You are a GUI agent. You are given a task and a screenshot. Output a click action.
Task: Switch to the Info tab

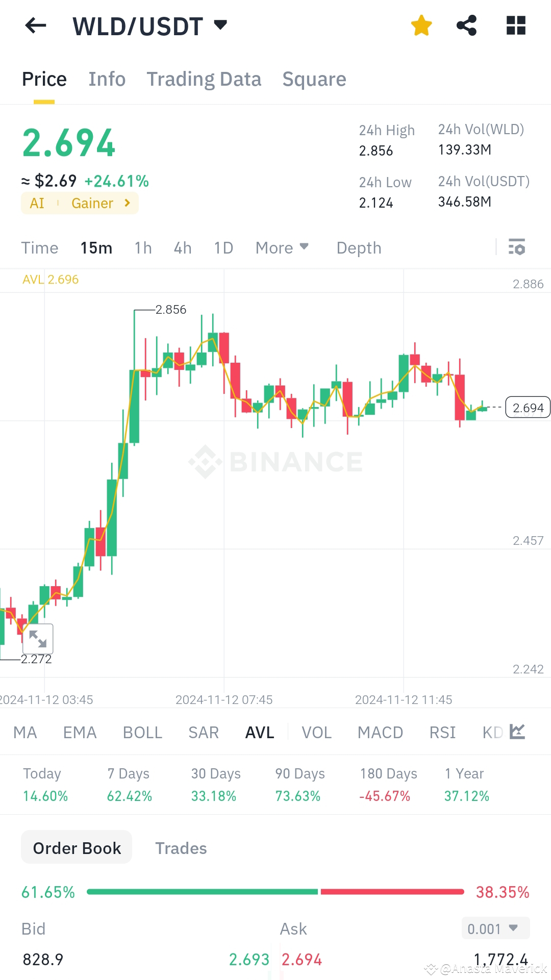(x=107, y=79)
